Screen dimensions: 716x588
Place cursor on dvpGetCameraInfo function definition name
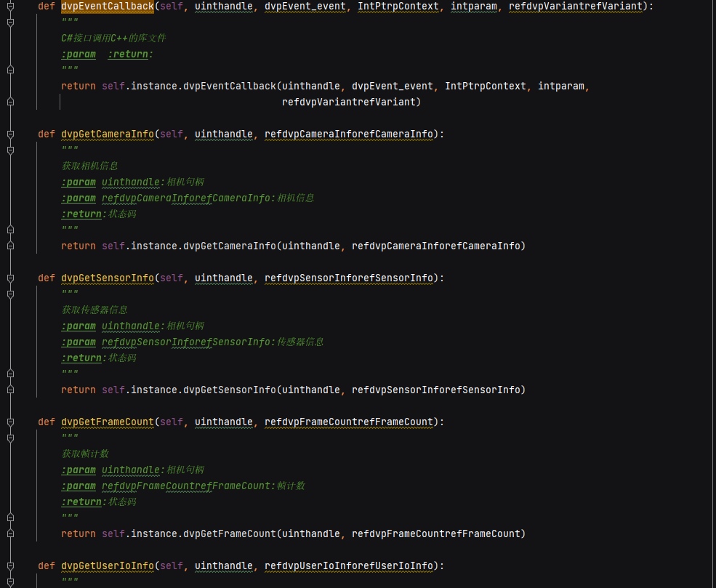pos(107,134)
